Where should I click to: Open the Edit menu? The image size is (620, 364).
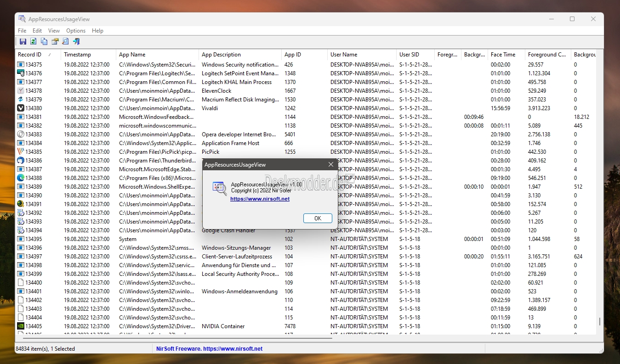[x=37, y=31]
